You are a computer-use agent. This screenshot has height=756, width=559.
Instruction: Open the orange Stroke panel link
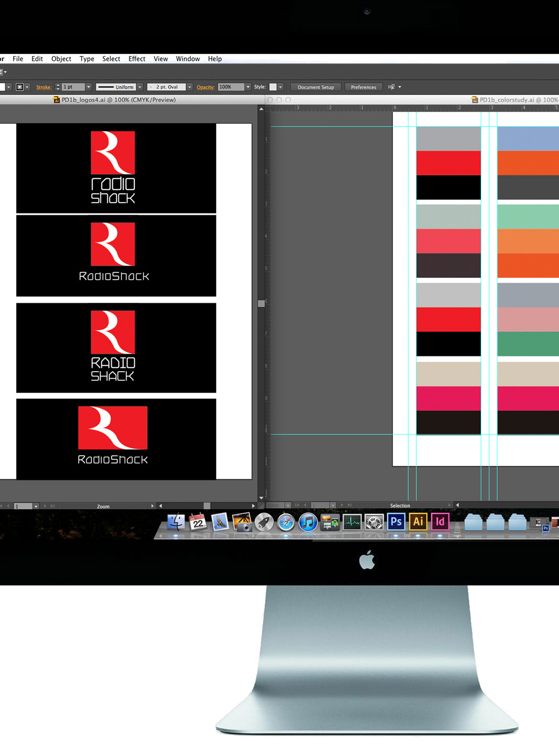(44, 87)
